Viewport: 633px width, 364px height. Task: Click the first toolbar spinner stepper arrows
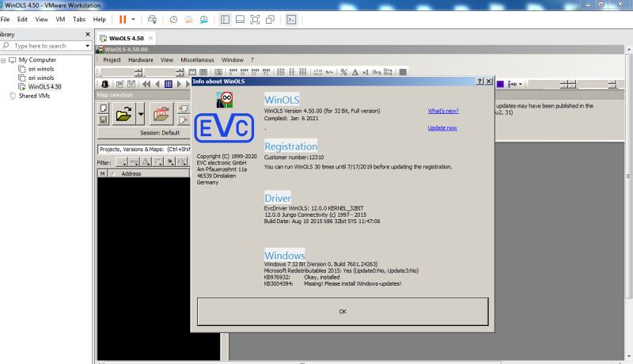coord(138,72)
